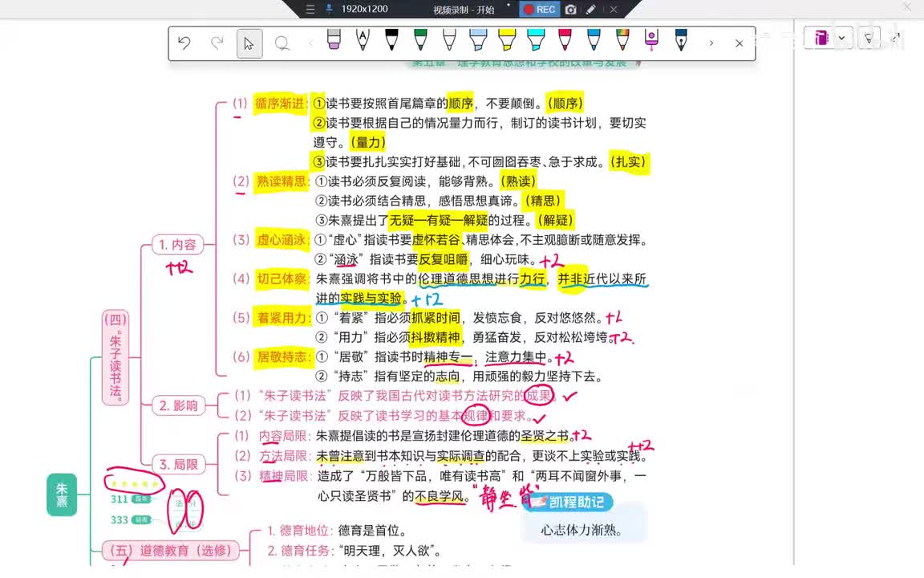Viewport: 924px width, 578px height.
Task: Pick the blue pen
Action: click(x=594, y=39)
